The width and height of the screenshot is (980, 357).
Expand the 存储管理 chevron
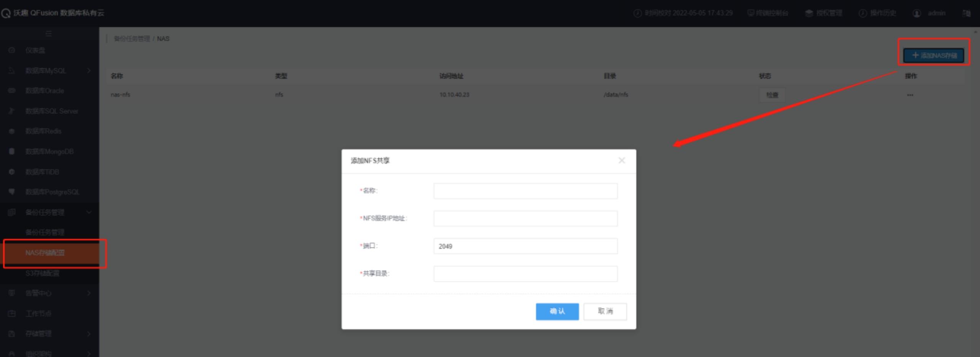click(89, 334)
